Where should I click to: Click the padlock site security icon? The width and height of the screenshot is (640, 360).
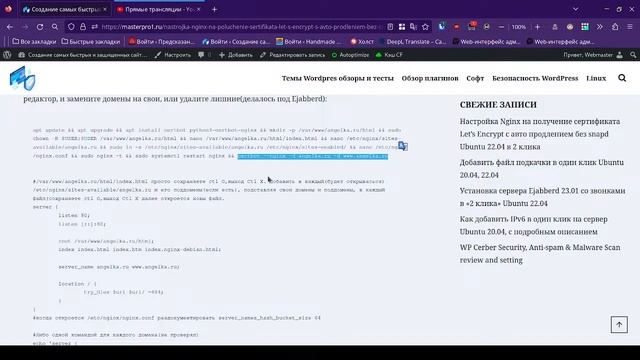tap(83, 27)
